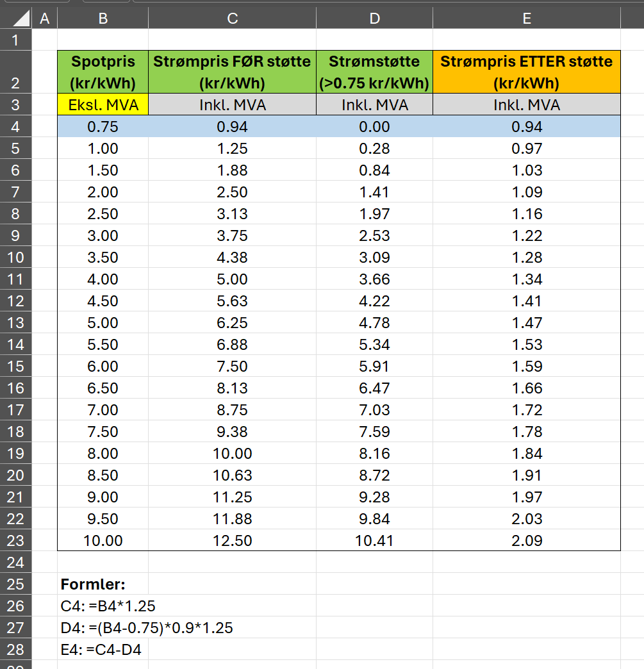Select cell C18 with value 9.38
644x669 pixels.
(232, 431)
